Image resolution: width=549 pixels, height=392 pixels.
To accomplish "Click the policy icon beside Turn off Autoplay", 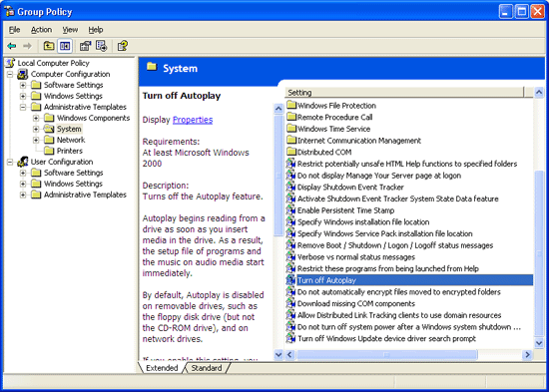I will [290, 280].
